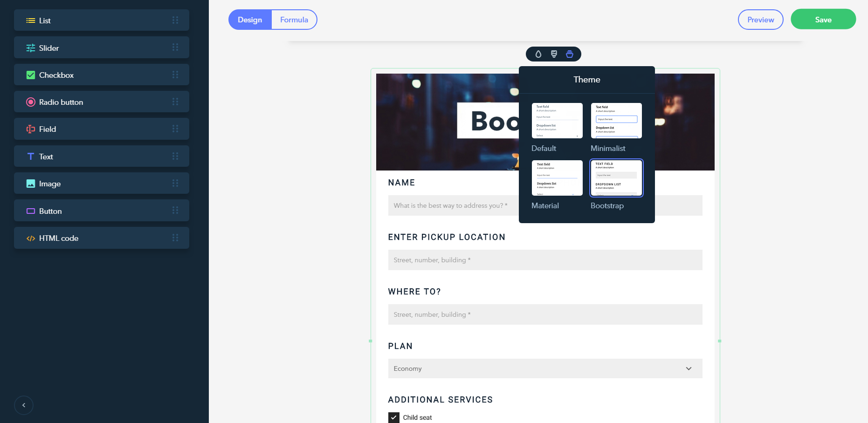Select the List element icon
The width and height of the screenshot is (868, 423).
(x=31, y=20)
